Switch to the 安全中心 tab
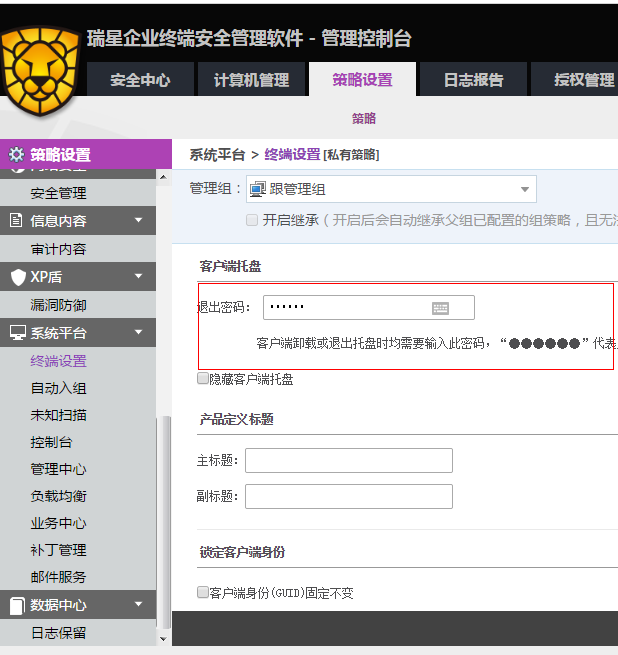Image resolution: width=618 pixels, height=655 pixels. tap(140, 79)
